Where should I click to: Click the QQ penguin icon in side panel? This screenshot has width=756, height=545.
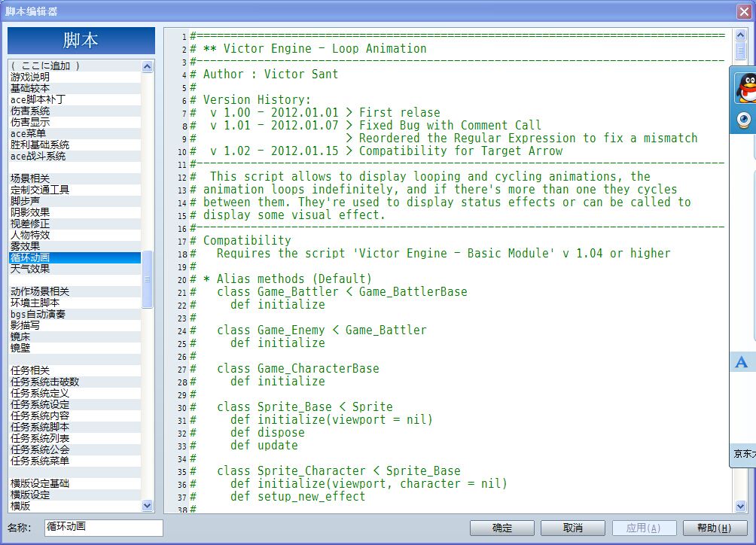pyautogui.click(x=745, y=89)
